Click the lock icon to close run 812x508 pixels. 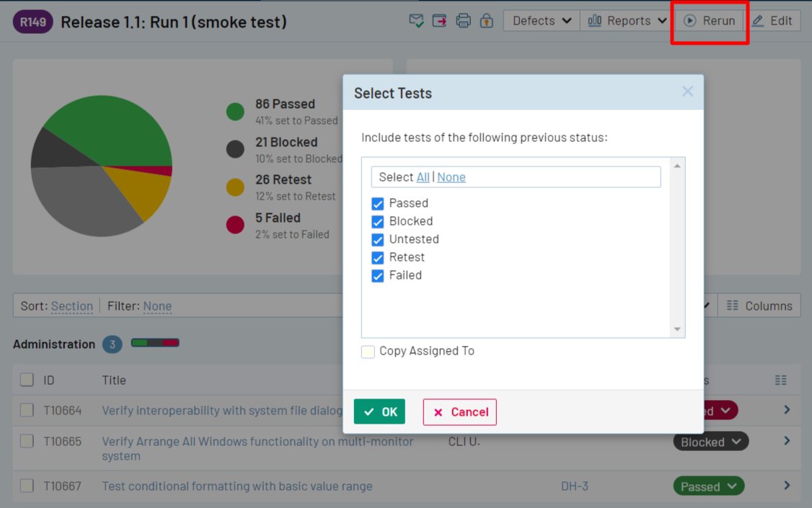487,21
